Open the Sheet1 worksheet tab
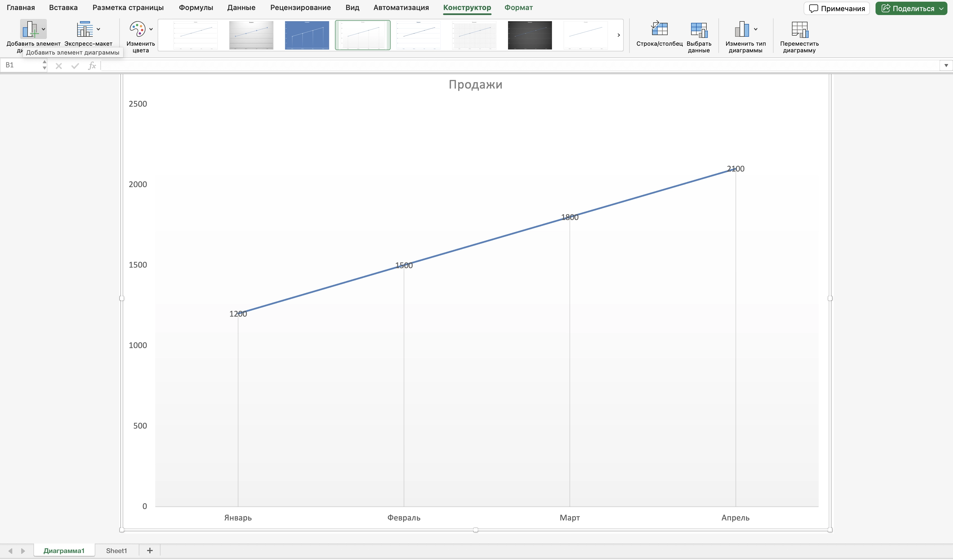The height and width of the screenshot is (560, 953). tap(116, 551)
